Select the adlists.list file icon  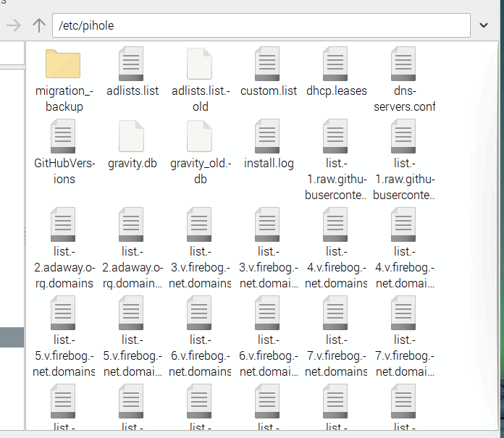[131, 64]
